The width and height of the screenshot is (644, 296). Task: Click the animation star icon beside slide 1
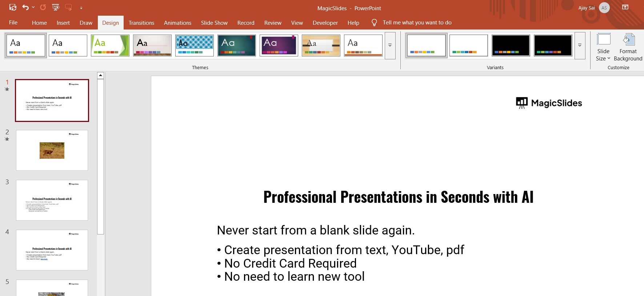pyautogui.click(x=7, y=89)
